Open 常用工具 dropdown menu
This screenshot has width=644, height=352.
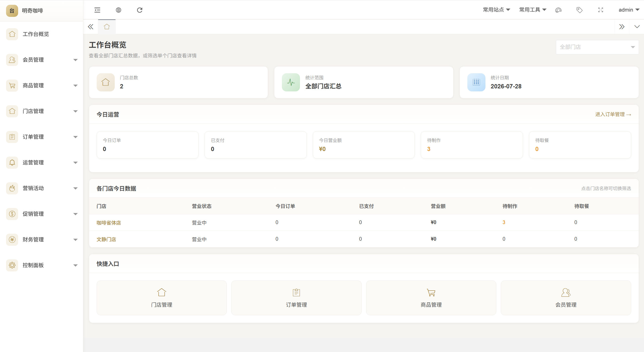(x=533, y=10)
